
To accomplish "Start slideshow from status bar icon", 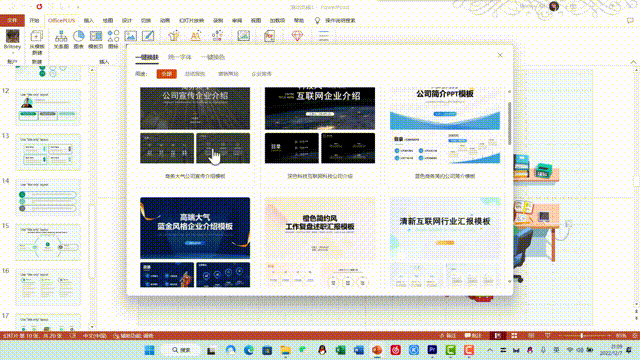I will [x=547, y=336].
